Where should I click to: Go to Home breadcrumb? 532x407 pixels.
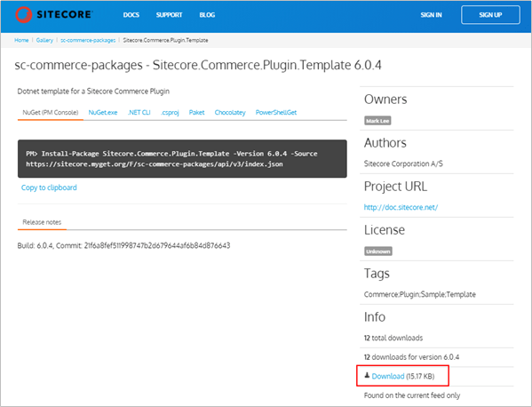pos(21,40)
